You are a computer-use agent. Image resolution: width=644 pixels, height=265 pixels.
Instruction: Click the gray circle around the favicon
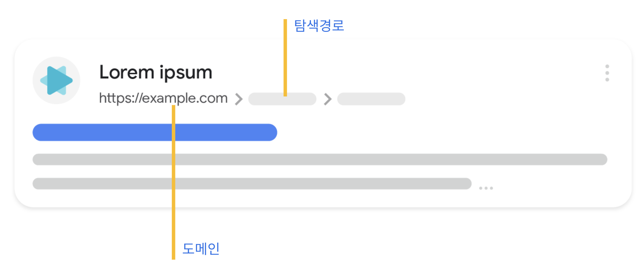(x=57, y=81)
